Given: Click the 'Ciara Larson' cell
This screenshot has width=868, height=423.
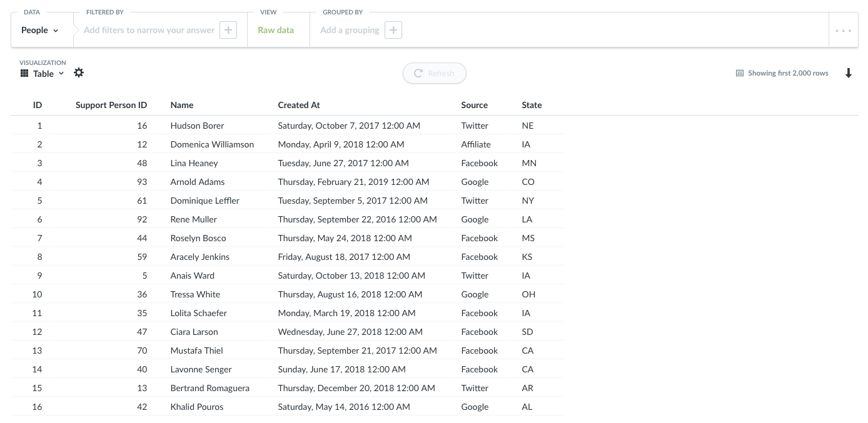Looking at the screenshot, I should (x=194, y=332).
